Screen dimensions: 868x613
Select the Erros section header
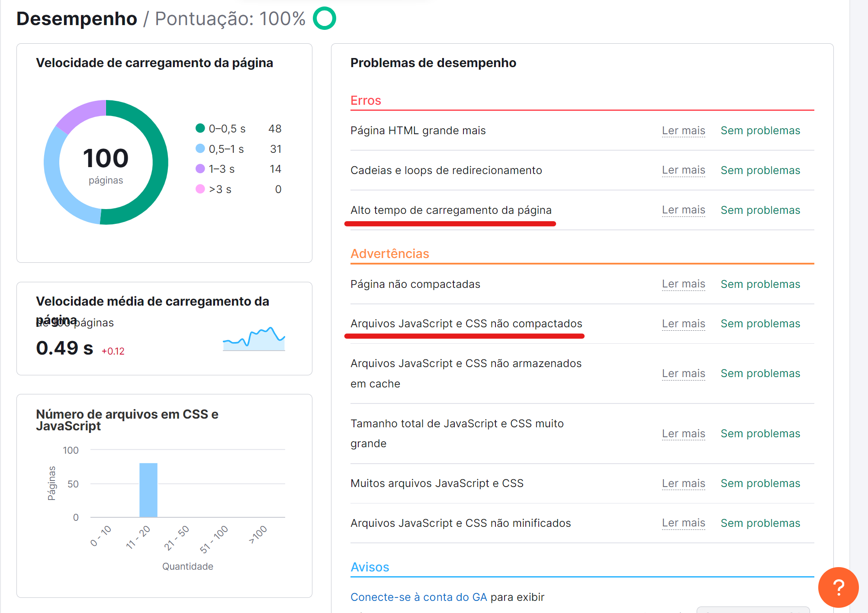click(x=366, y=100)
